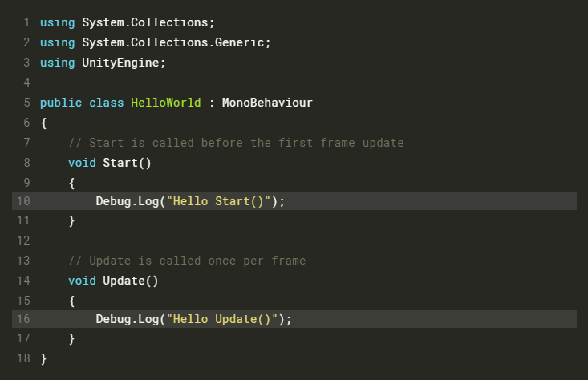Click the "Hello Update()" string literal
588x380 pixels.
pyautogui.click(x=221, y=319)
